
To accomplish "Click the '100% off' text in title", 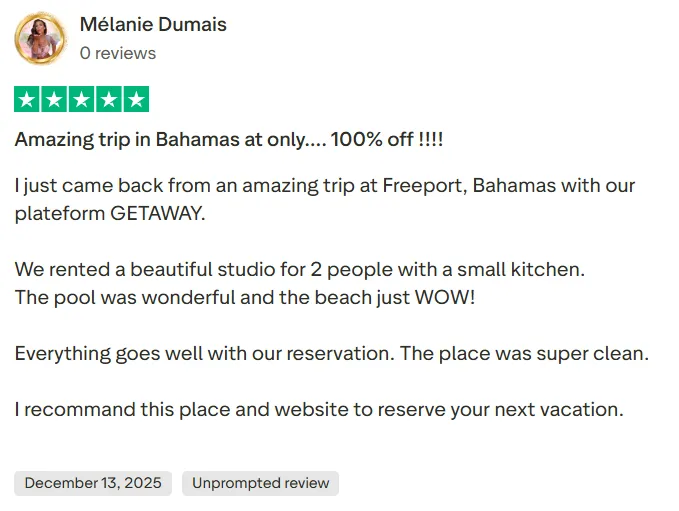I will (372, 139).
